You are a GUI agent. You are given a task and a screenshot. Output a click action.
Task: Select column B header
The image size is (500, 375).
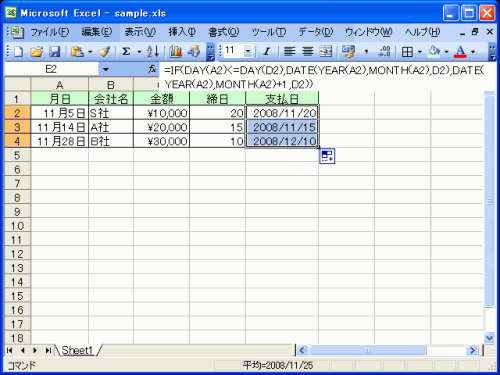pos(111,85)
